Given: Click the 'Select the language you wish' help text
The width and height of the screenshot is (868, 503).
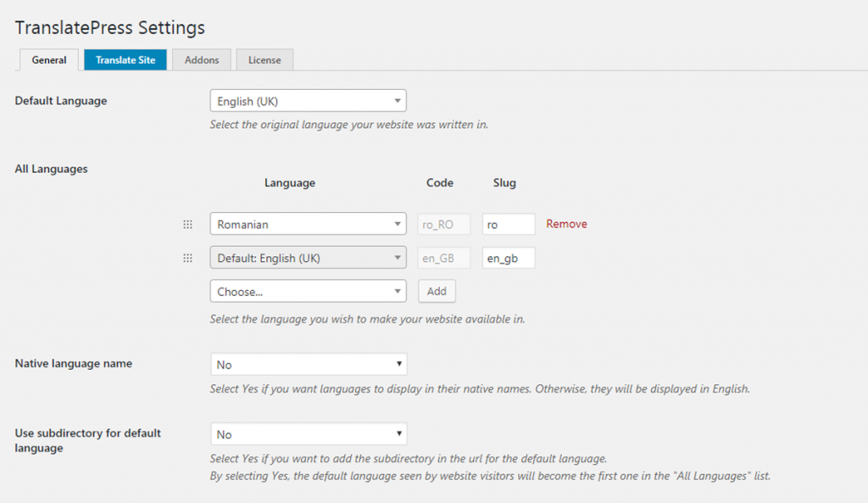Looking at the screenshot, I should 367,319.
